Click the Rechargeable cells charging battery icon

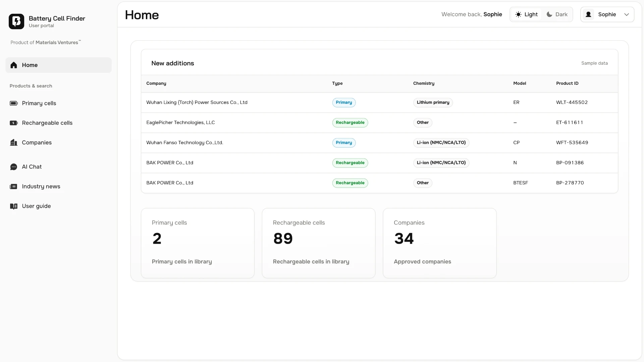(14, 123)
